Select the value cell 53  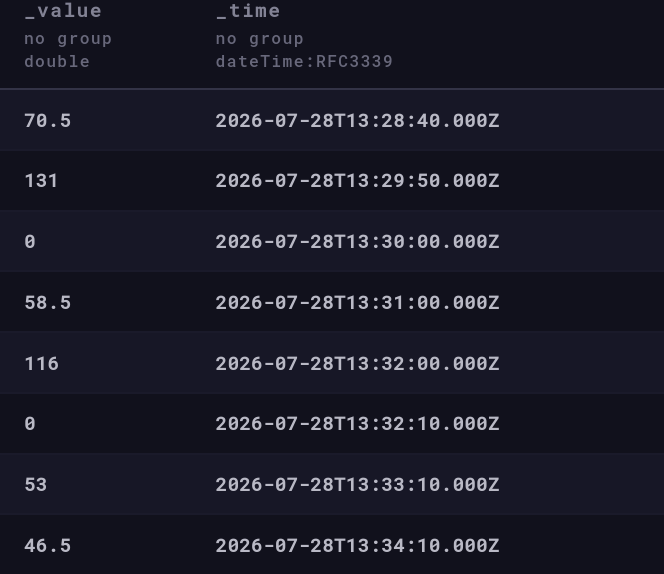click(36, 485)
